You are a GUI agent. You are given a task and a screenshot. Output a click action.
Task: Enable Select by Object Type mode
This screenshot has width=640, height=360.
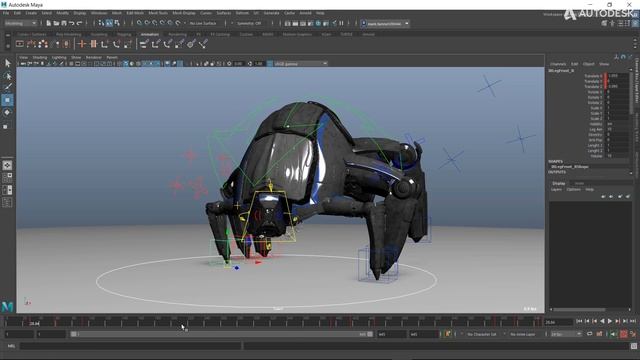109,23
